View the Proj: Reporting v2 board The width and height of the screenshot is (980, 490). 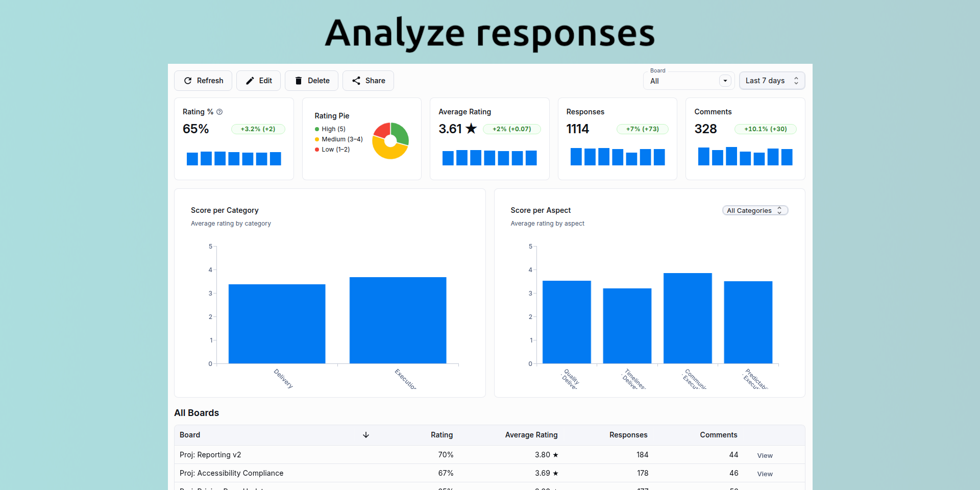(765, 455)
